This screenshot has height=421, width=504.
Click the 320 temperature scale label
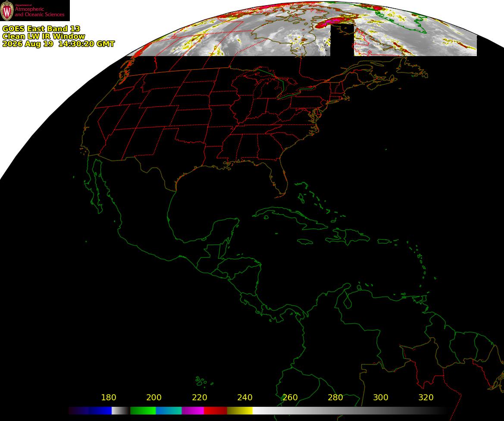pos(426,398)
